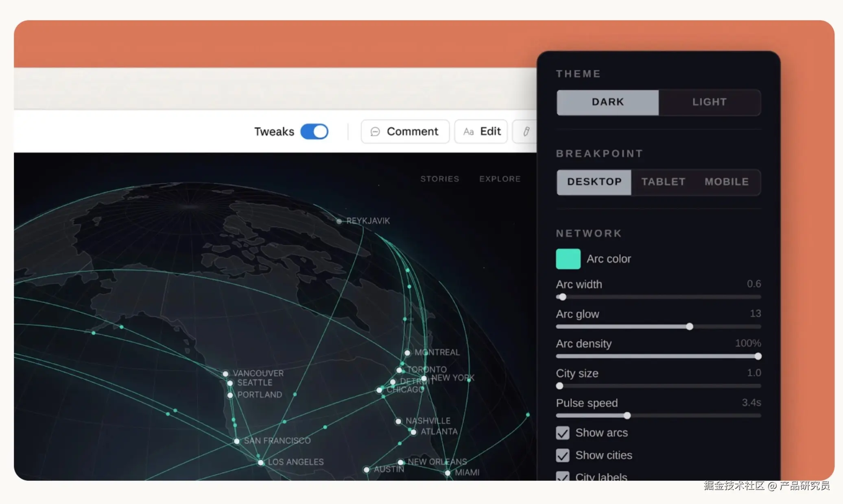Toggle the City labels checkbox
This screenshot has width=843, height=504.
pyautogui.click(x=563, y=476)
